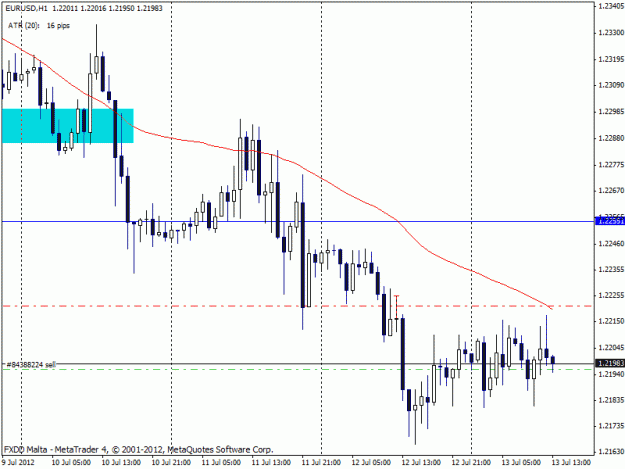Select the ATR (20): 16 pips label
The image size is (625, 469).
click(x=39, y=26)
